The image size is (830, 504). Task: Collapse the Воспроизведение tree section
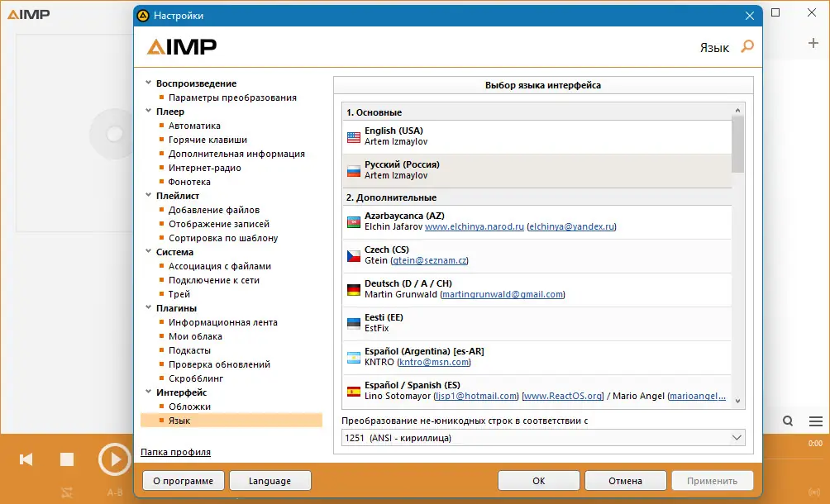coord(149,83)
